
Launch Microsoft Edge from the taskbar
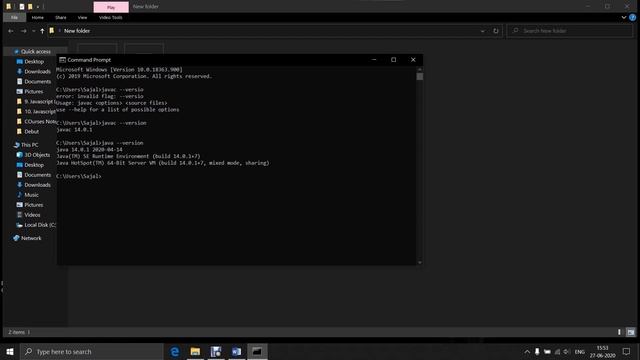(175, 351)
